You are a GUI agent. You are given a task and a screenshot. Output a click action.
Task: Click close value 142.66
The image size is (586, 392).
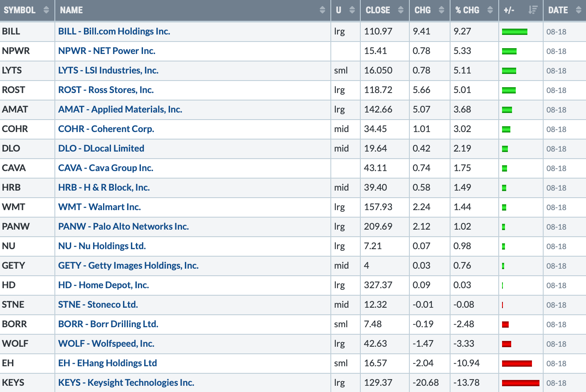pyautogui.click(x=378, y=109)
